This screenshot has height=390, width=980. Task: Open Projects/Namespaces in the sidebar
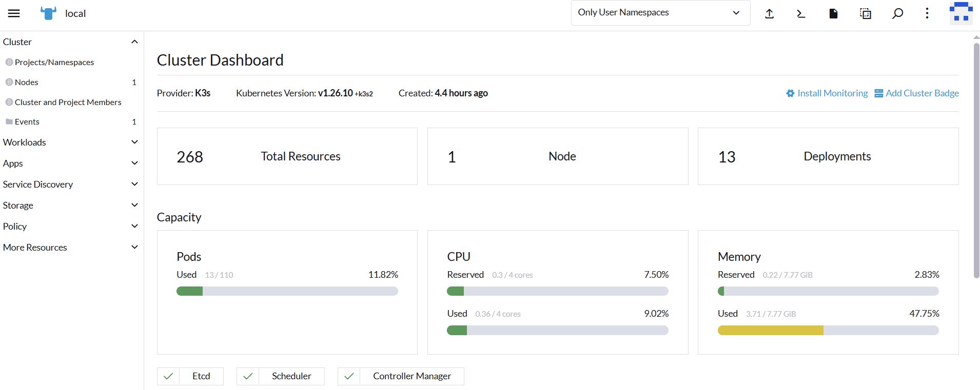[x=54, y=62]
